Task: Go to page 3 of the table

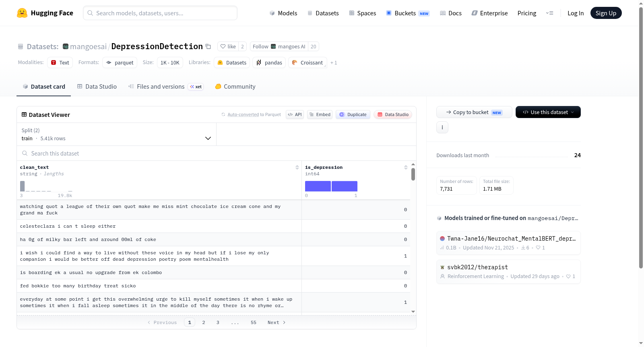Action: (218, 322)
